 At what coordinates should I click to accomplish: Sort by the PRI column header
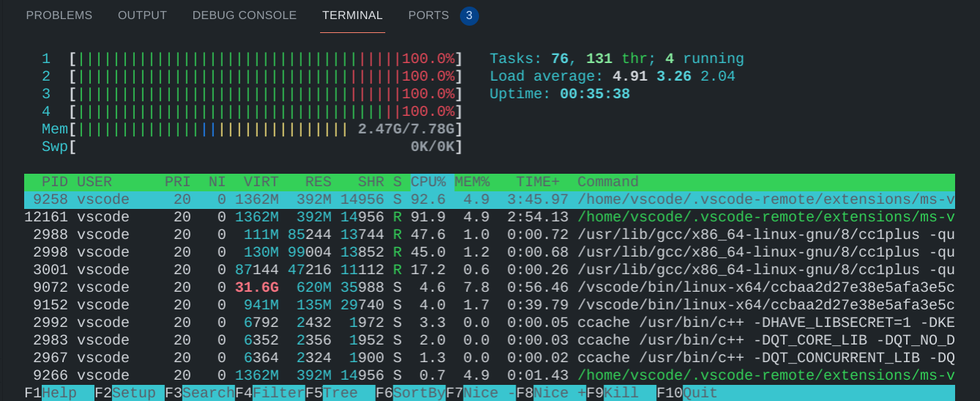178,182
